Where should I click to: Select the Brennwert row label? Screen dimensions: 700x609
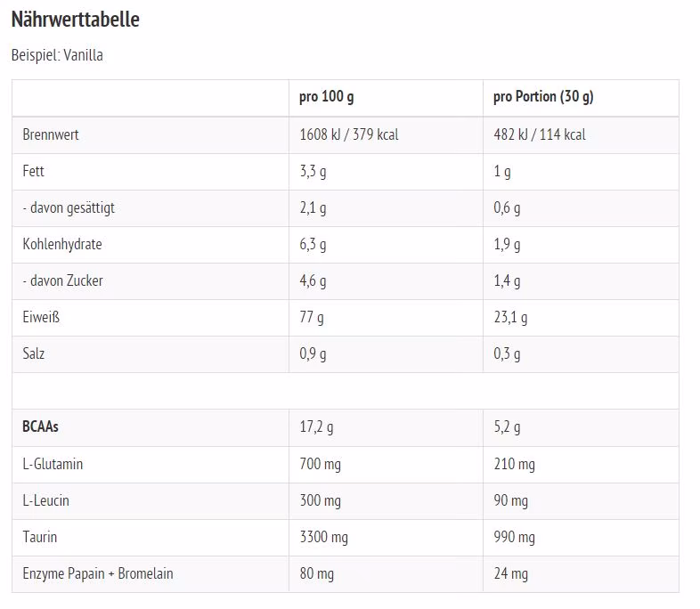point(51,134)
